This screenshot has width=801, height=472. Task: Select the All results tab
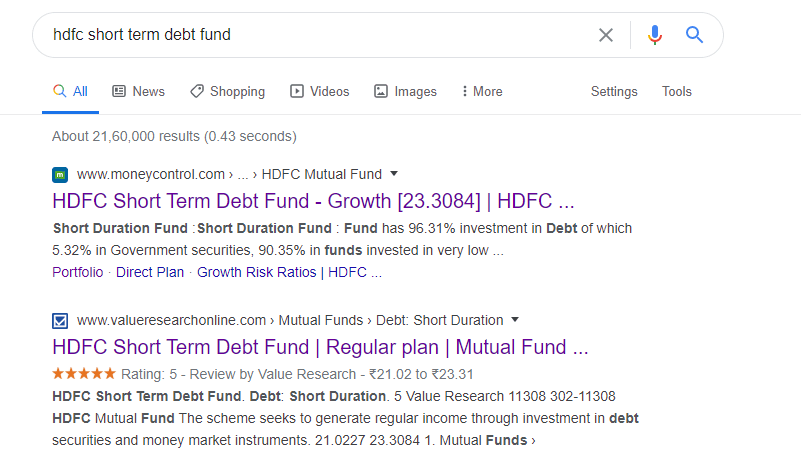click(71, 91)
